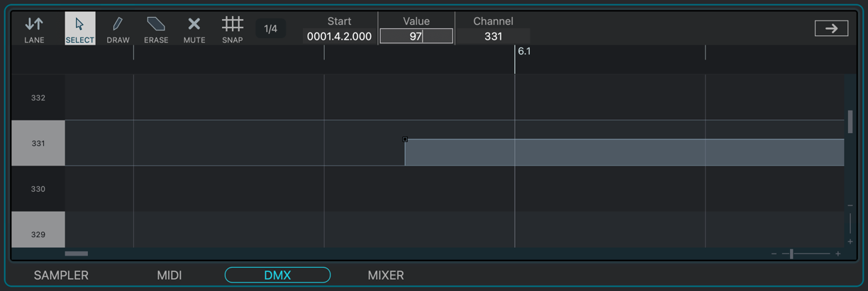
Task: Zoom out horizontally with minus icon
Action: pyautogui.click(x=774, y=253)
